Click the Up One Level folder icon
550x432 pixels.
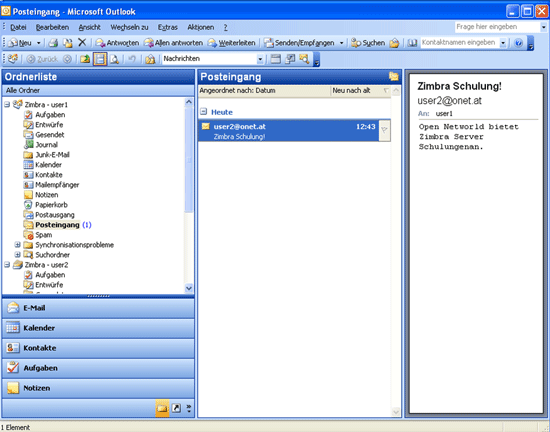85,59
